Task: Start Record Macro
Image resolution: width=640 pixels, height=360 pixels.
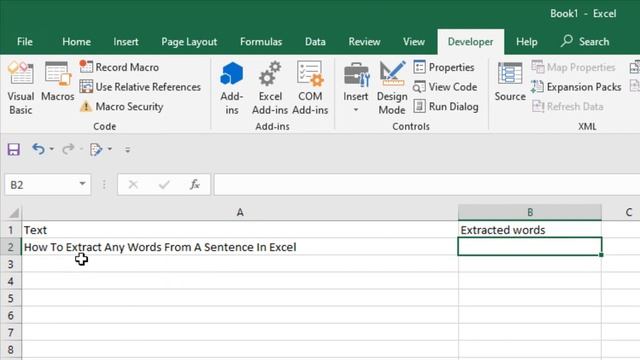Action: coord(119,67)
